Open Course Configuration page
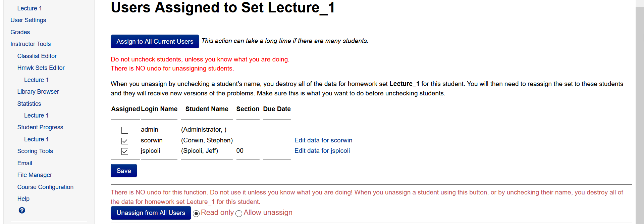This screenshot has width=644, height=224. pyautogui.click(x=45, y=187)
